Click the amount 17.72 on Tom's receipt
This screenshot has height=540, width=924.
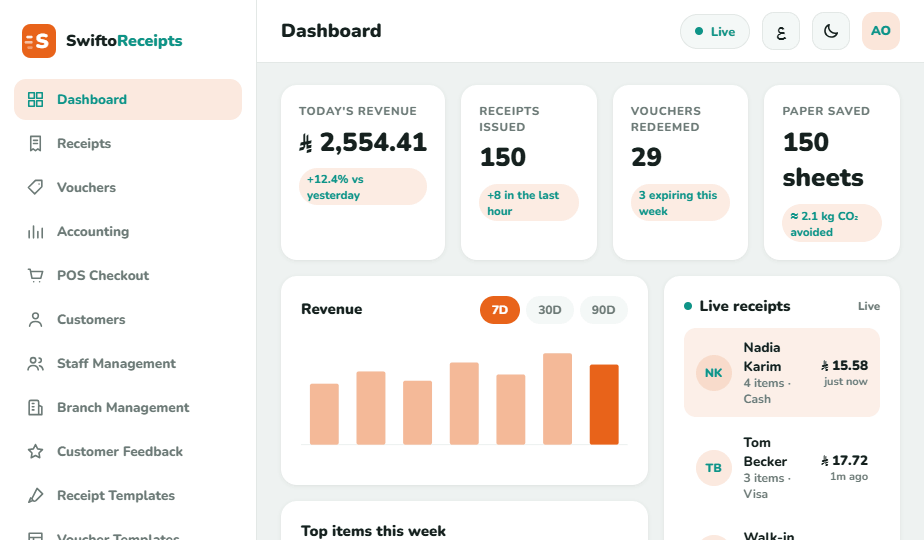(844, 460)
